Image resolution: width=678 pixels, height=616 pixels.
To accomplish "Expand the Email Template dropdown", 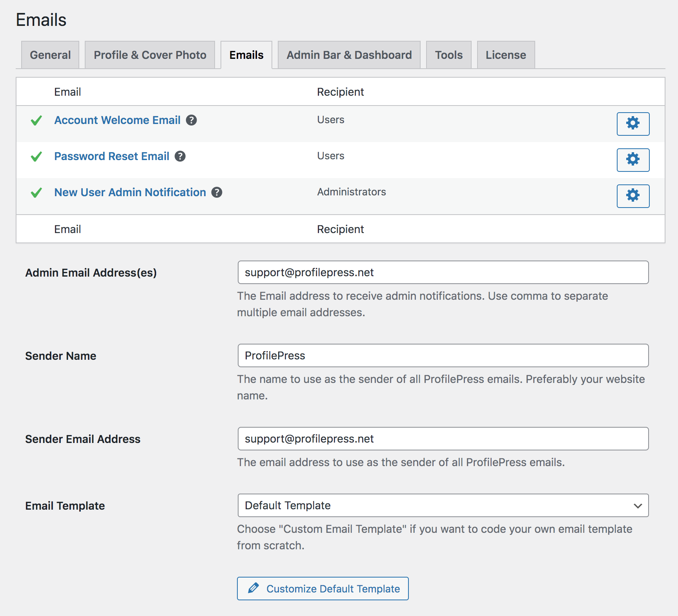I will pyautogui.click(x=443, y=505).
